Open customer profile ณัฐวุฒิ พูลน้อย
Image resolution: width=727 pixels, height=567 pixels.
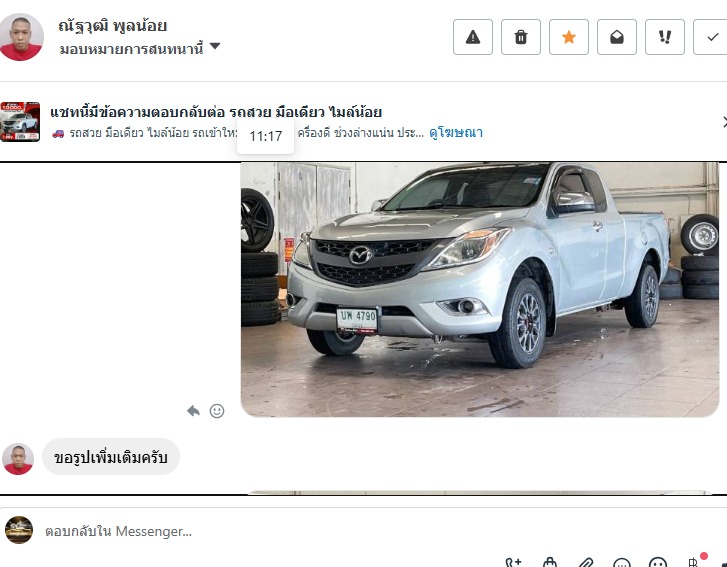tap(113, 26)
